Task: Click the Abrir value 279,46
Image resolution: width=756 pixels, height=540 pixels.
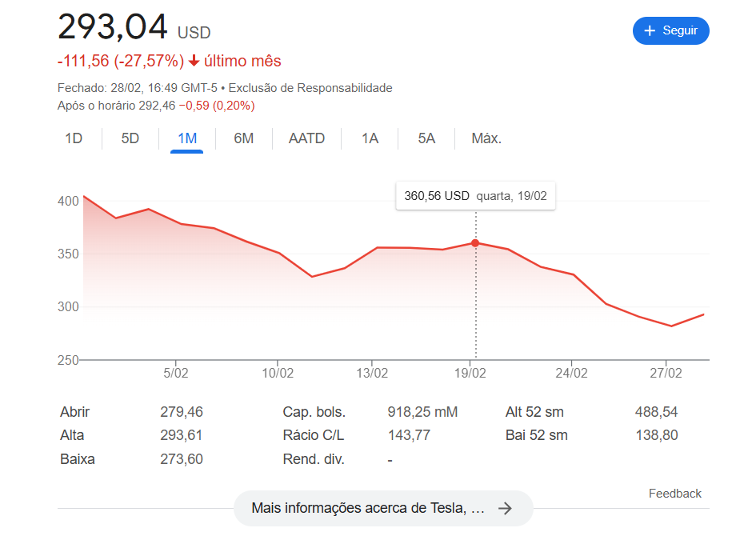Action: (182, 412)
